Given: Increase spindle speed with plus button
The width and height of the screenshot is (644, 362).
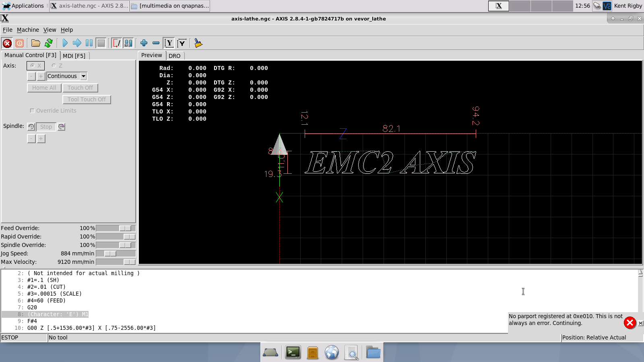Looking at the screenshot, I should (41, 138).
